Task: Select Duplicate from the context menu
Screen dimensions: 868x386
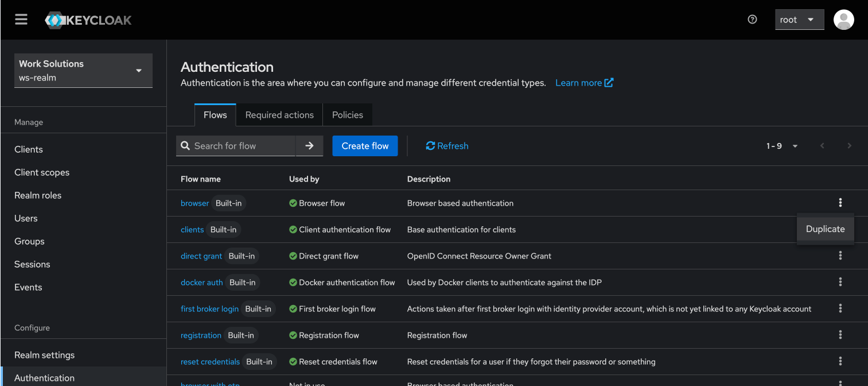Action: pyautogui.click(x=825, y=229)
